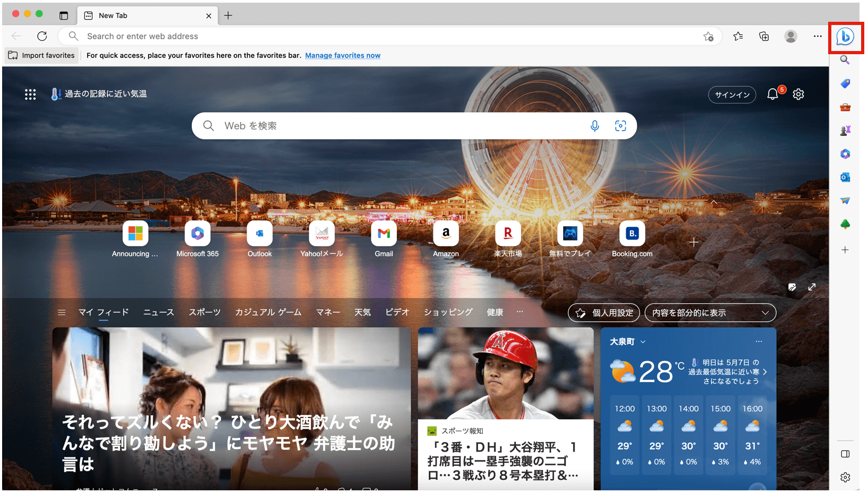Show more feed categories via ellipsis
The width and height of the screenshot is (868, 493).
tap(520, 312)
